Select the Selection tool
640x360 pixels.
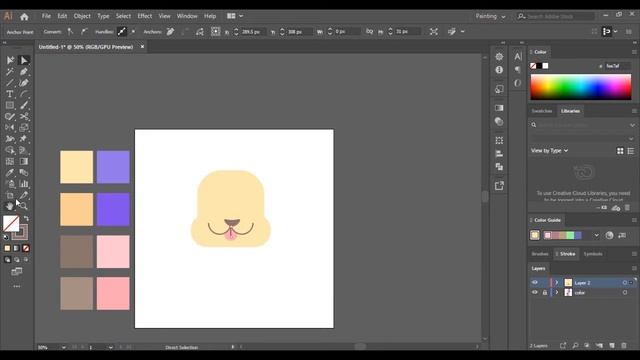click(x=10, y=60)
